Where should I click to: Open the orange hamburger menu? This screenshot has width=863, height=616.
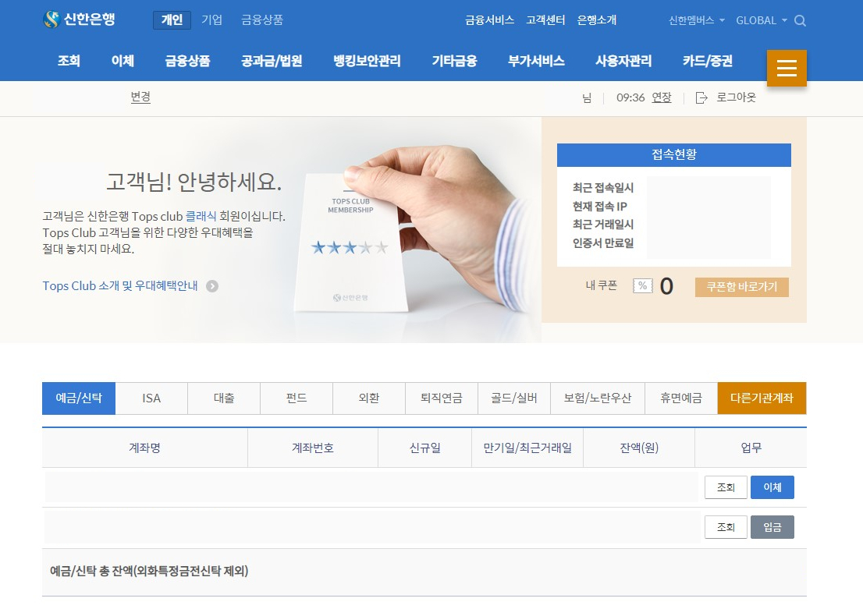click(787, 68)
